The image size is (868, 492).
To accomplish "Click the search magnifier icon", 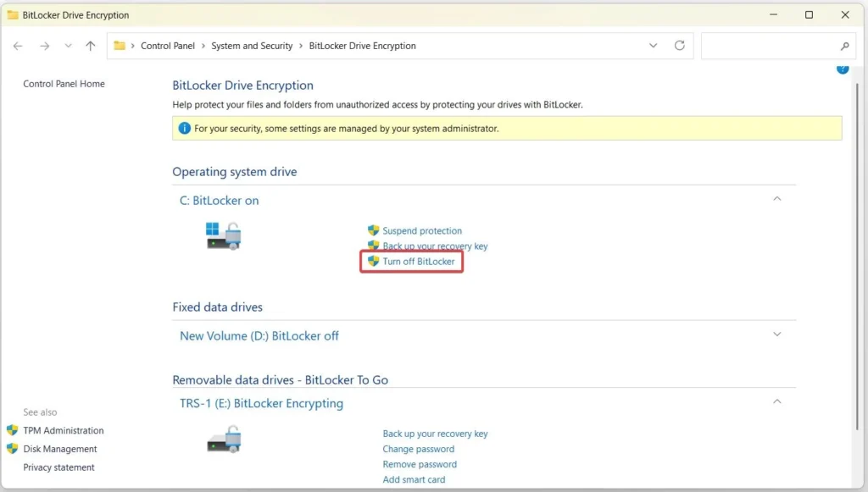I will tap(844, 47).
